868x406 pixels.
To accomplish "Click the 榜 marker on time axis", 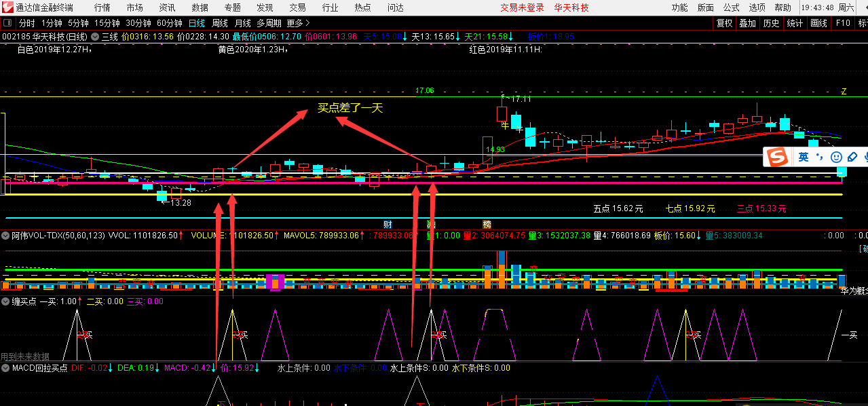I will pyautogui.click(x=487, y=224).
